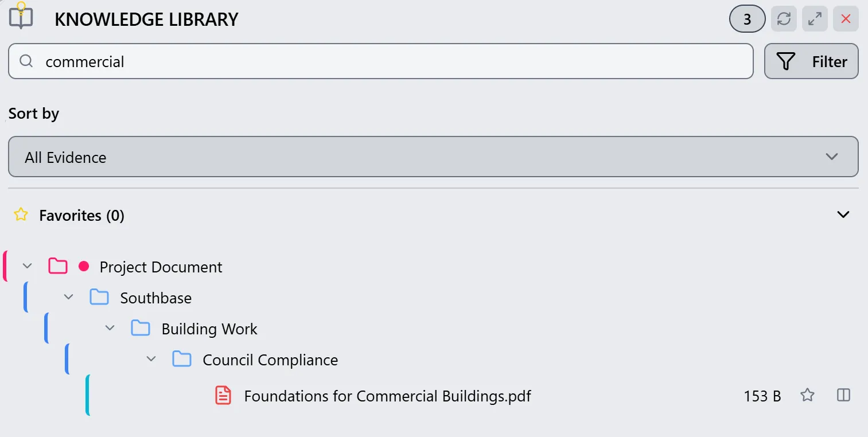868x437 pixels.
Task: Click the results count badge showing 3
Action: click(747, 19)
